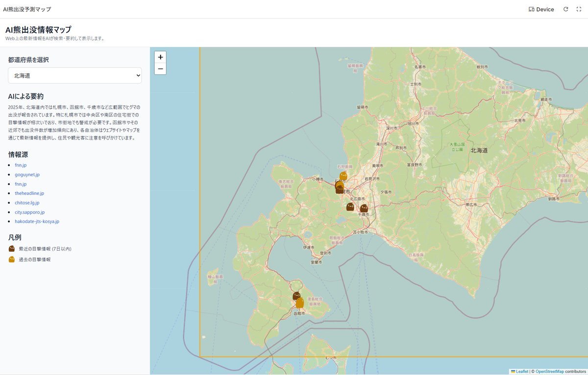Click the dark bear marker west of 北広島市
588x375 pixels.
[350, 207]
